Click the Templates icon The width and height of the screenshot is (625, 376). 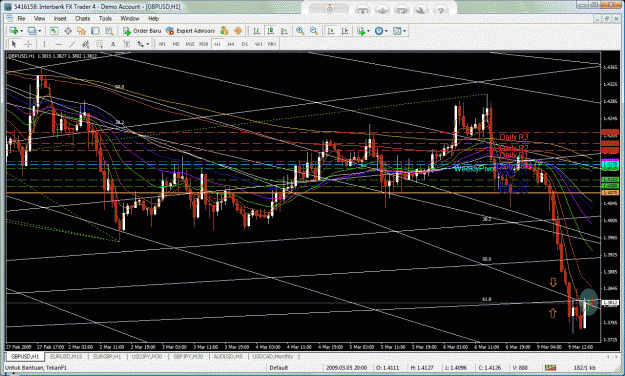point(397,31)
